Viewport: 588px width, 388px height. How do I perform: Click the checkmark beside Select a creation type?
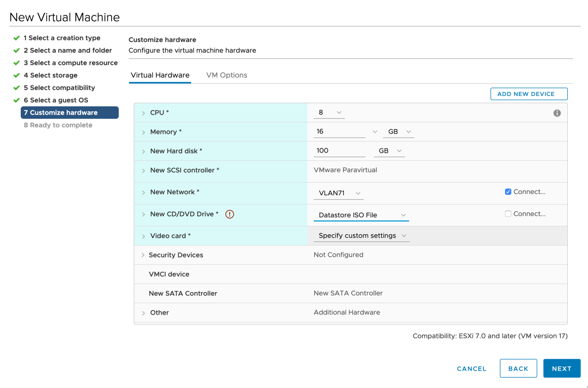point(16,38)
